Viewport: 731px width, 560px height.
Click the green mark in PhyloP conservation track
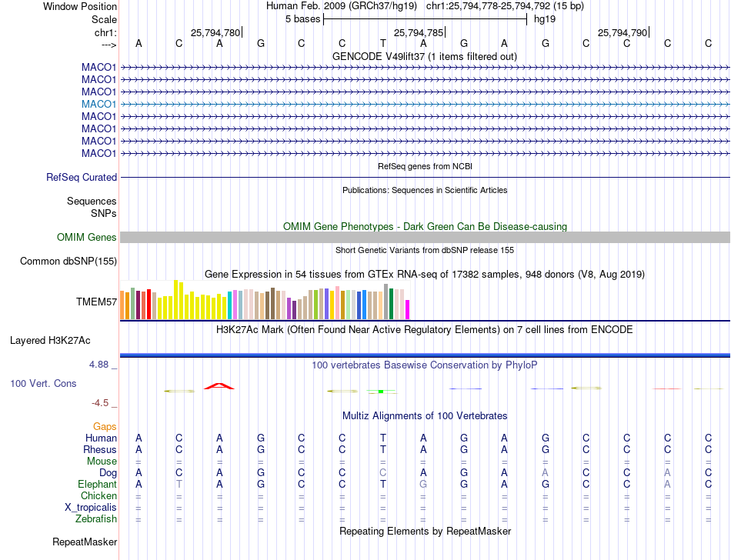pyautogui.click(x=381, y=392)
